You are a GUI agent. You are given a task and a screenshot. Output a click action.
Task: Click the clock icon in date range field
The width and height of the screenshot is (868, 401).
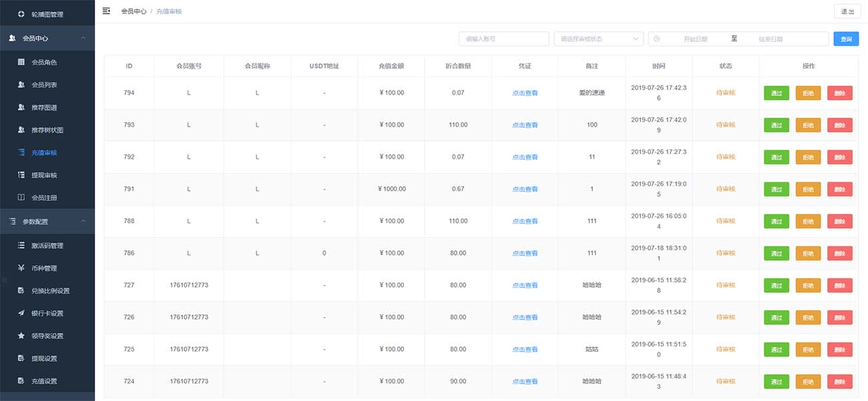656,39
